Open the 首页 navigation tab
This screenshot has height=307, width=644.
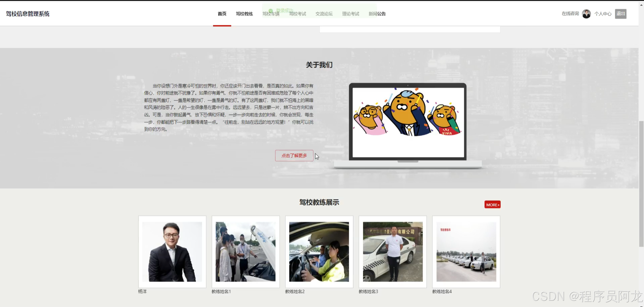(x=222, y=14)
